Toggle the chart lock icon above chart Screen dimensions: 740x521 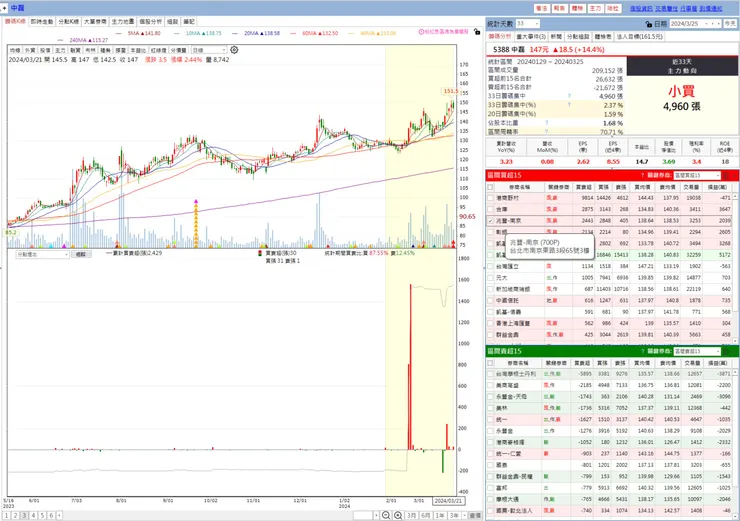[x=477, y=32]
